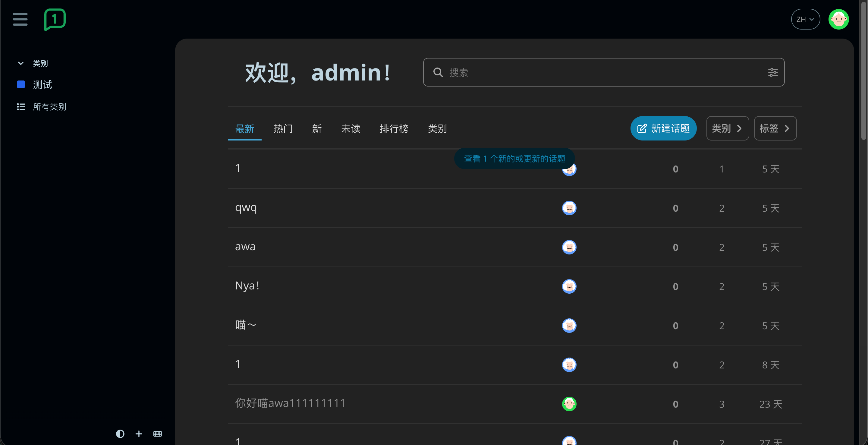This screenshot has width=868, height=445.
Task: Click the poster avatar in the 喵～ row
Action: [x=569, y=325]
